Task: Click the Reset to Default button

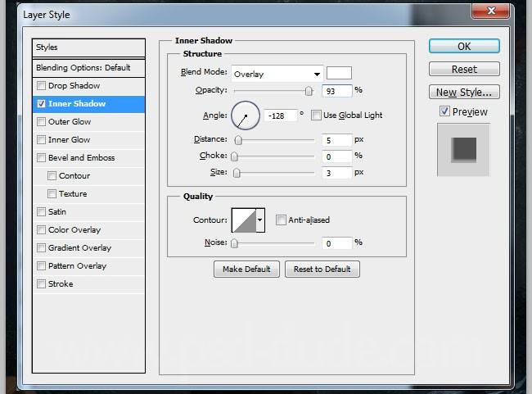Action: point(322,269)
